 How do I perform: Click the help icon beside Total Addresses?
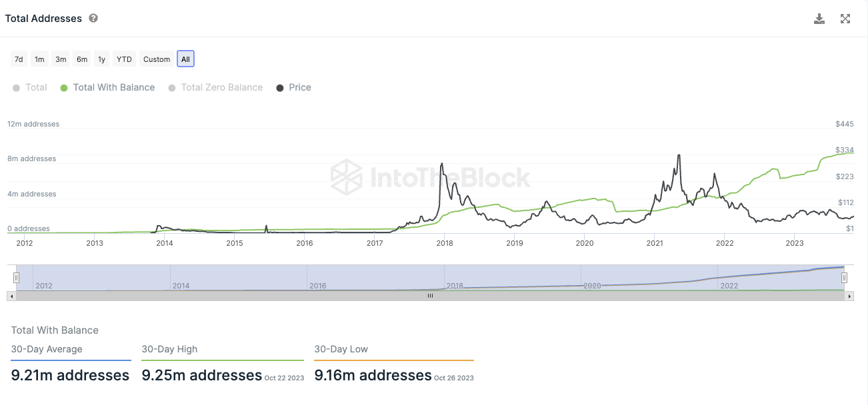tap(93, 18)
